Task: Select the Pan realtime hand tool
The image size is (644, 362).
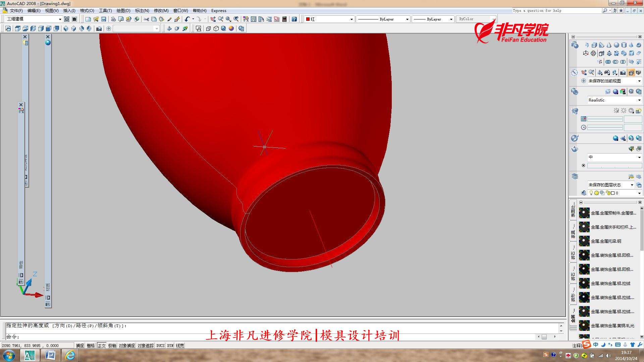Action: coord(213,19)
